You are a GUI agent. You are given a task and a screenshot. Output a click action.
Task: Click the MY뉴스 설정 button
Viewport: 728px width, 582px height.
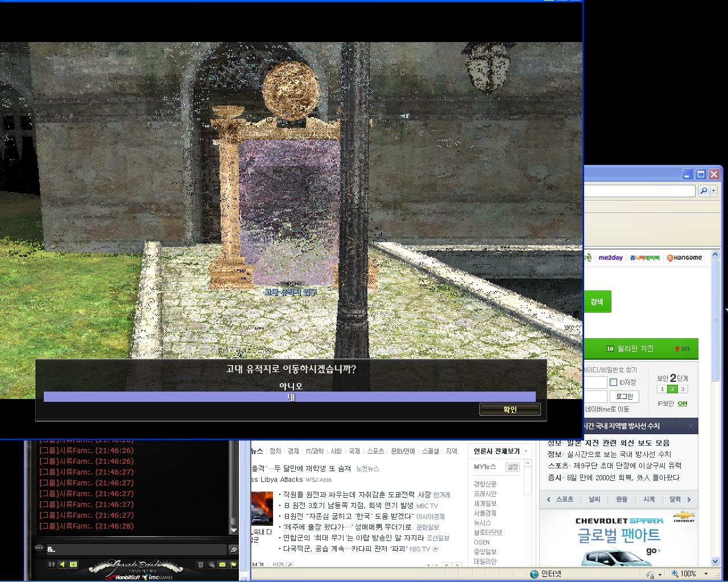(x=512, y=467)
